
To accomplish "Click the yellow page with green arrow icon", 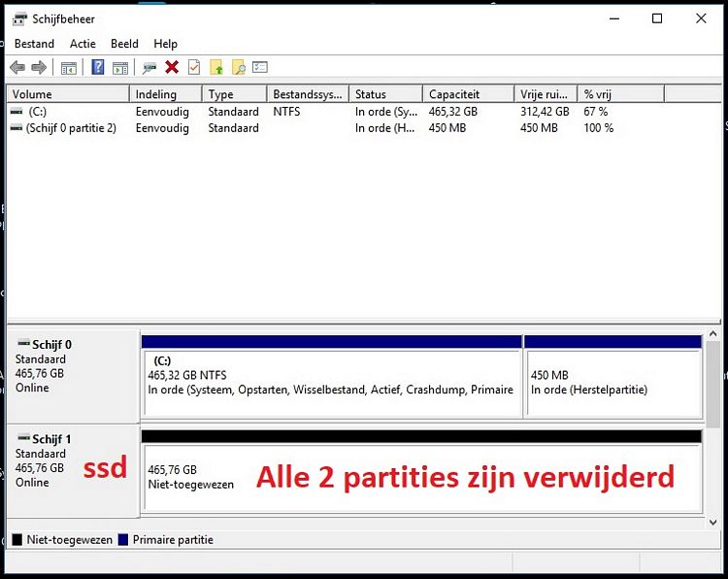I will pos(216,67).
